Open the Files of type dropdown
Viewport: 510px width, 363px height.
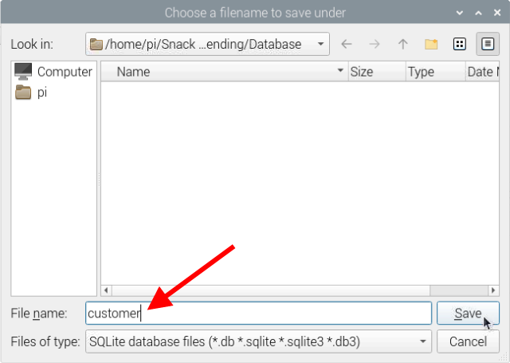(258, 342)
